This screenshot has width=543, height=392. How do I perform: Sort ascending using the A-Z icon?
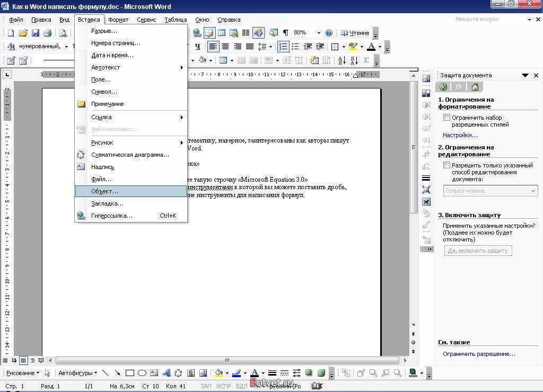point(342,60)
